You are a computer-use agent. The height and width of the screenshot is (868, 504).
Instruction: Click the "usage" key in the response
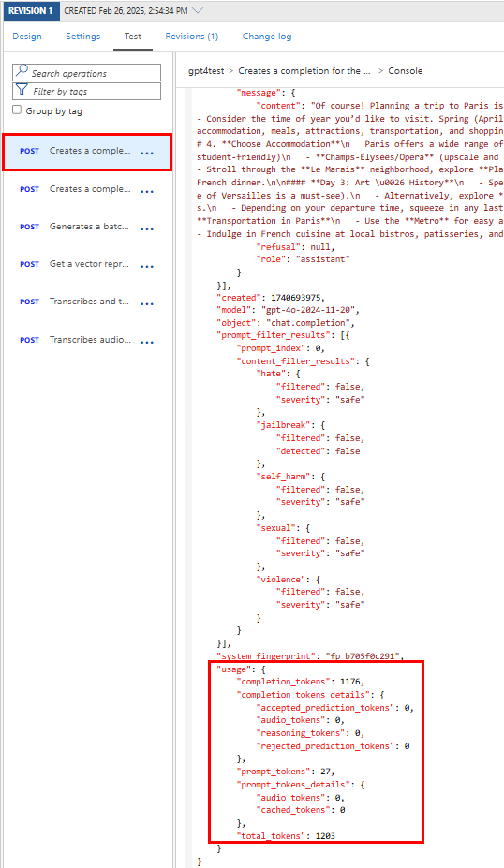click(233, 669)
